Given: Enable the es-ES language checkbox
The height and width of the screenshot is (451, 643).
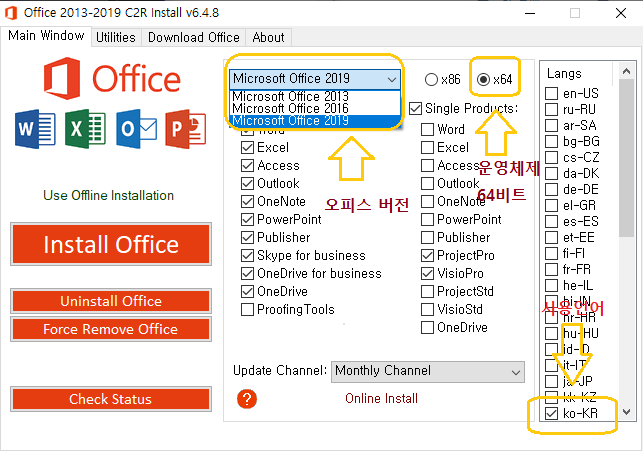Looking at the screenshot, I should click(552, 221).
